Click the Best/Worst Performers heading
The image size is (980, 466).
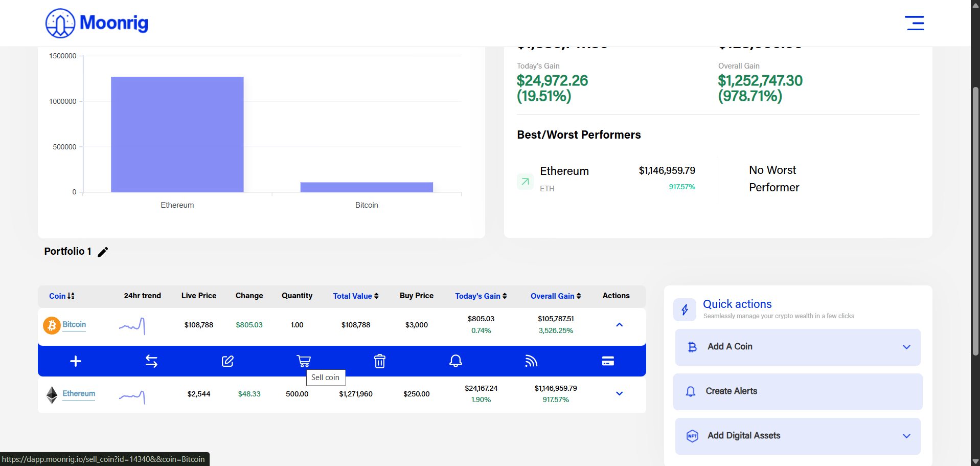(x=579, y=135)
